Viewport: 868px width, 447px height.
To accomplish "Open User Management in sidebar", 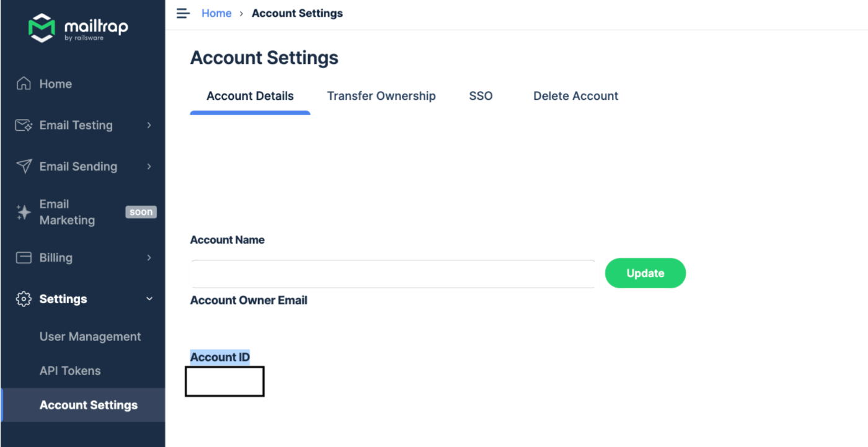I will pos(90,337).
